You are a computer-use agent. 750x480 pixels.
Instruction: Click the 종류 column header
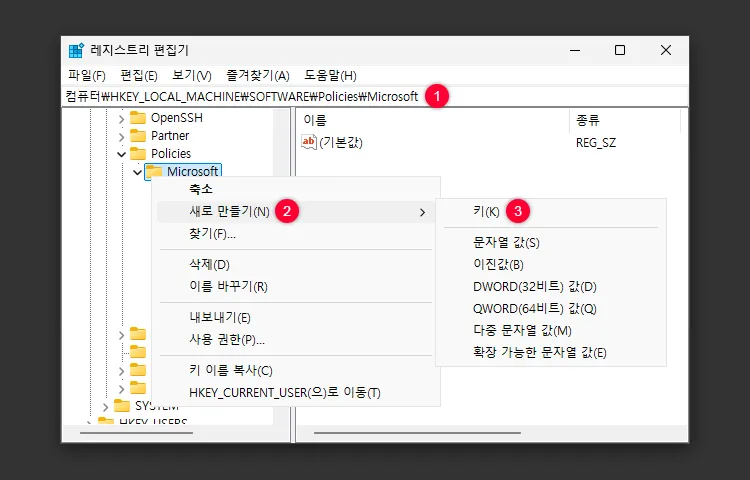pyautogui.click(x=625, y=120)
